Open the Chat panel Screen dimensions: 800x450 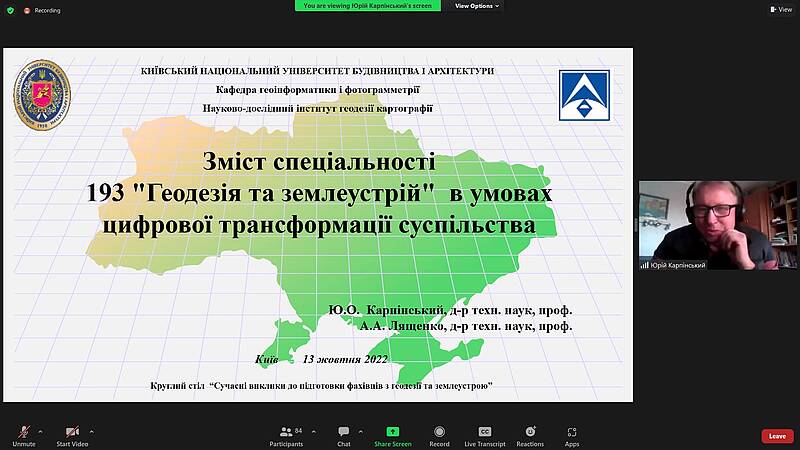(343, 436)
